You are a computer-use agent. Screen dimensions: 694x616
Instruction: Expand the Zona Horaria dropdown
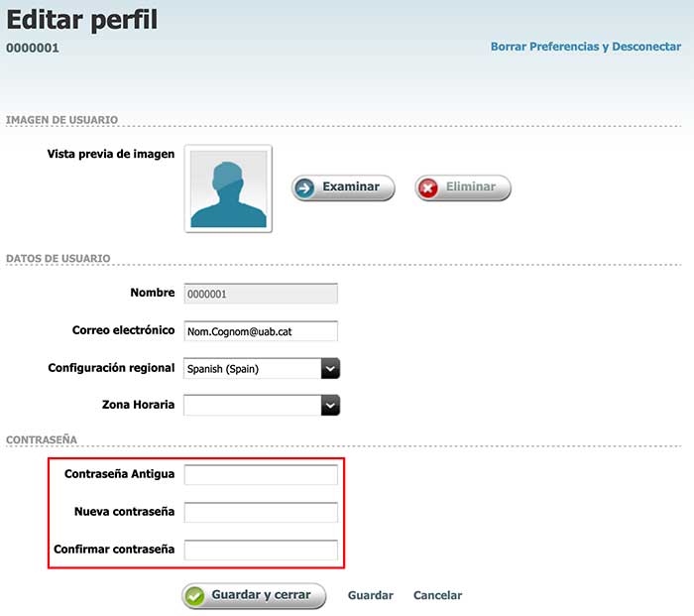[330, 405]
